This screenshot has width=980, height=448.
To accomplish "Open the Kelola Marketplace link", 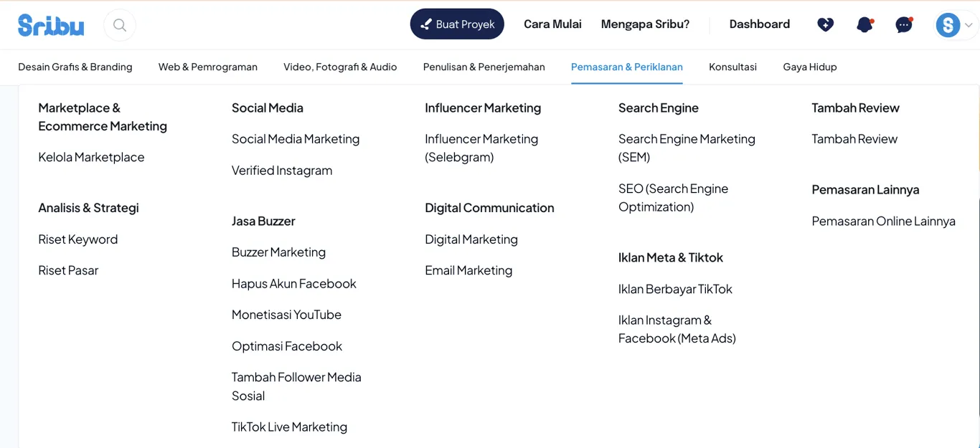I will (x=91, y=157).
